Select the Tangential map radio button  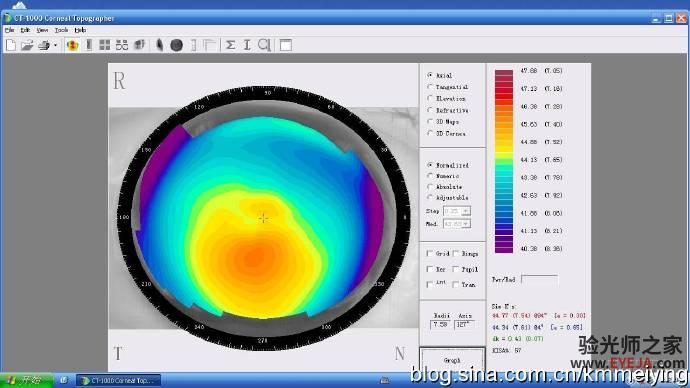point(430,87)
